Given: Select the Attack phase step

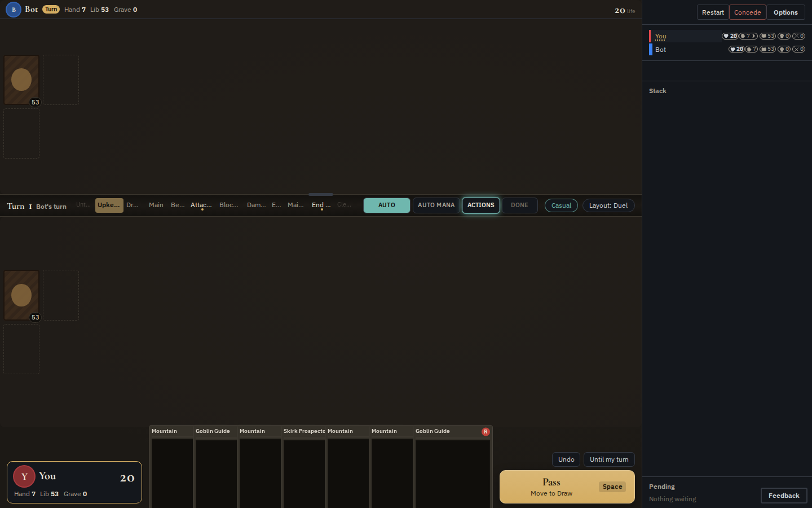Looking at the screenshot, I should tap(201, 205).
